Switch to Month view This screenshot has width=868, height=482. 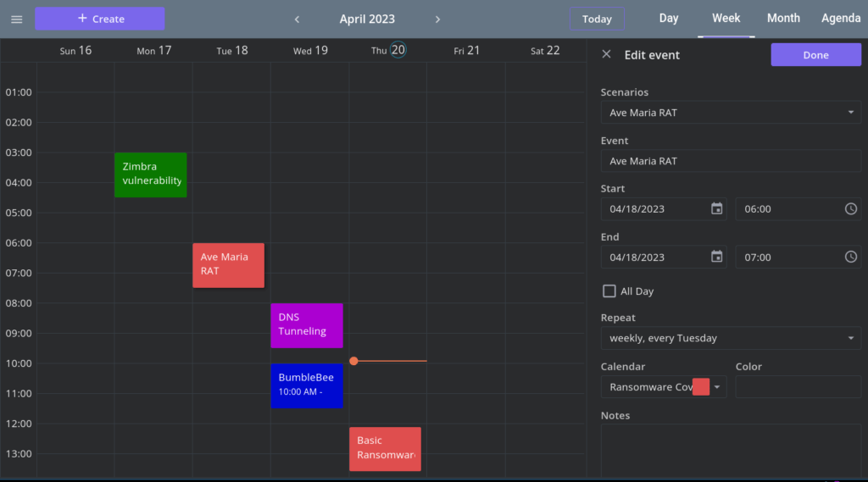(783, 19)
